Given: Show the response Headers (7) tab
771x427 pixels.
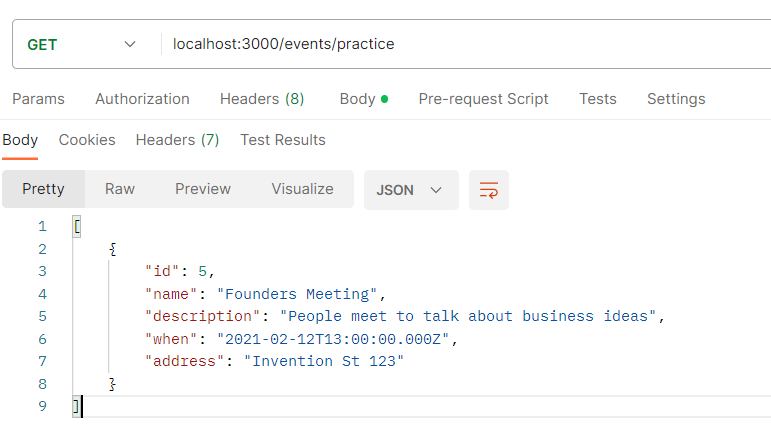Looking at the screenshot, I should tap(177, 140).
